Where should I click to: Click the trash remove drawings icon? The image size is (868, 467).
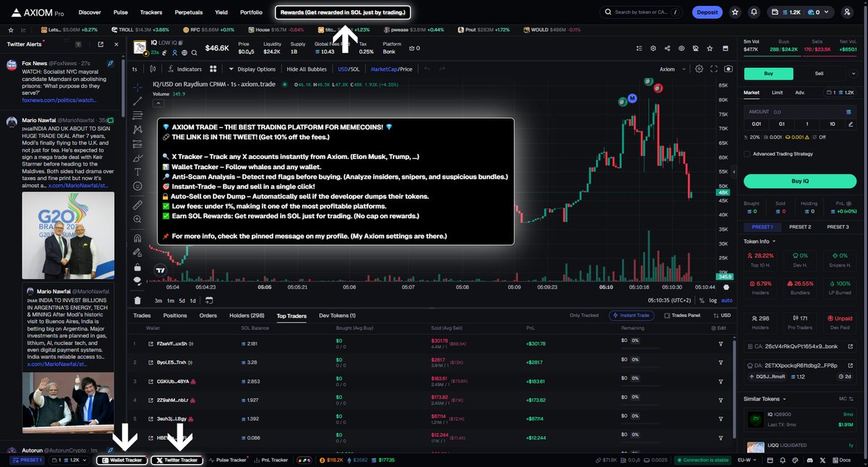[137, 300]
